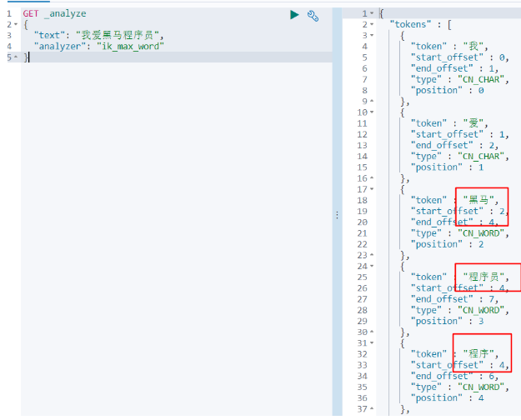Click "start_offset" : 2 on response line 19
This screenshot has width=521, height=420.
pos(459,211)
